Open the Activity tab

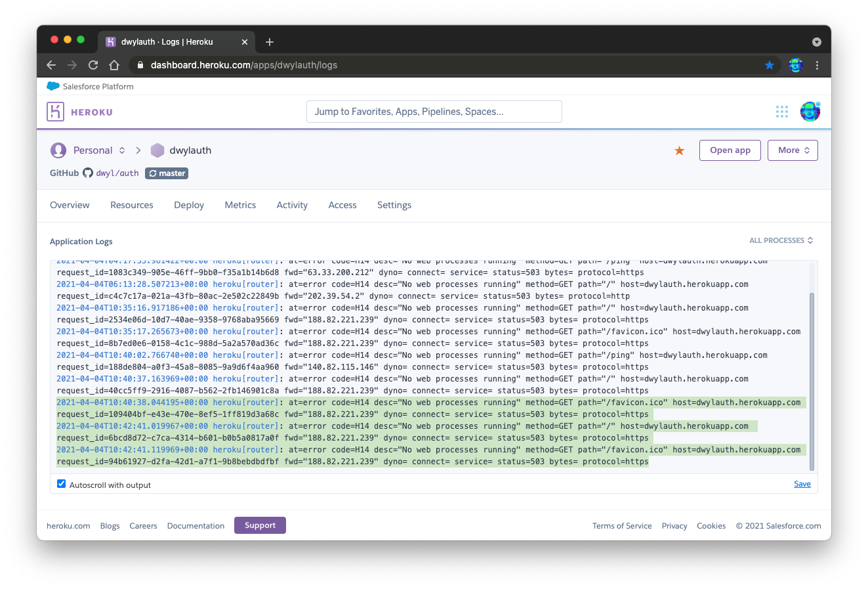pyautogui.click(x=292, y=205)
